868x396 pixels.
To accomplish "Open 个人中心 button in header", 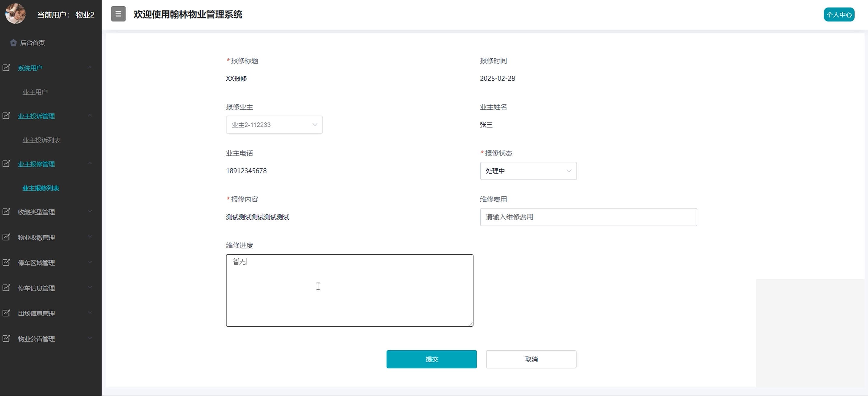I will pos(839,14).
